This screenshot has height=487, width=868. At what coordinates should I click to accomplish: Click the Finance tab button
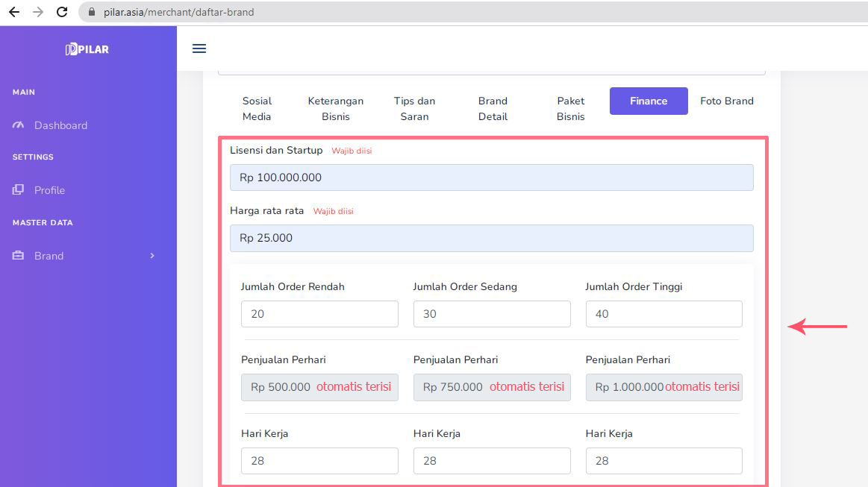[x=648, y=101]
